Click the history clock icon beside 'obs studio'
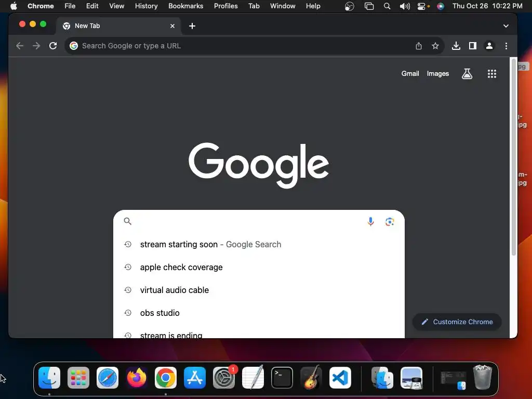This screenshot has height=399, width=532. [x=128, y=313]
